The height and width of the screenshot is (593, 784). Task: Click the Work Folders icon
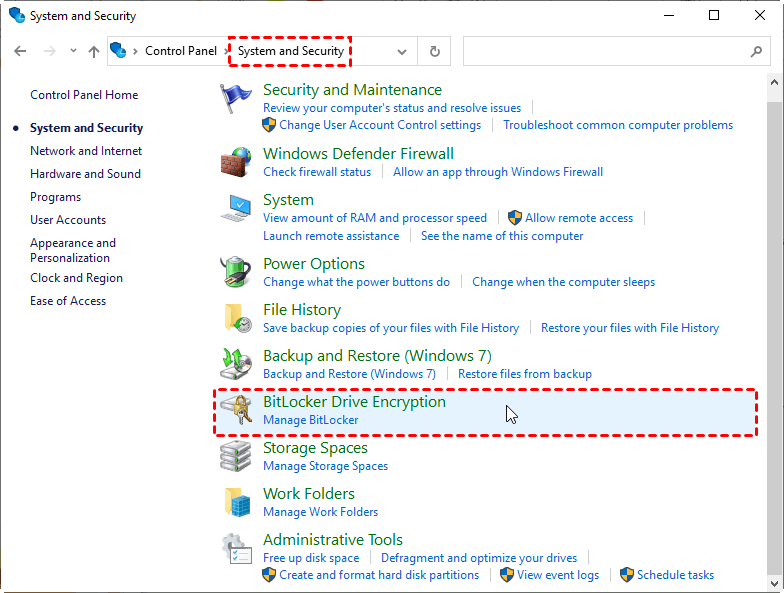pos(238,502)
